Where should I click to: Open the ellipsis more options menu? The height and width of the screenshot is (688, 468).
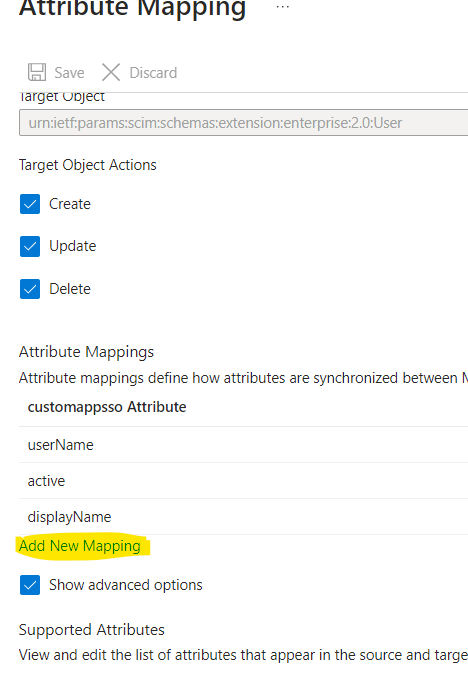click(x=283, y=7)
